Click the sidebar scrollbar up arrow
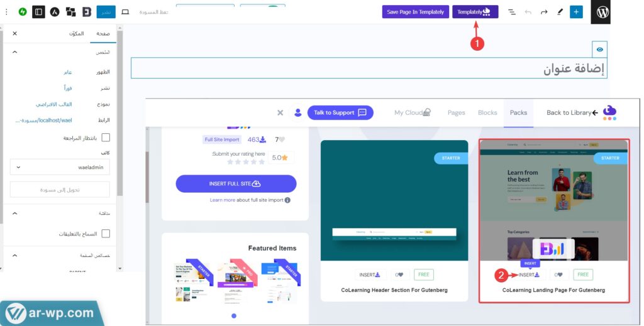Image resolution: width=644 pixels, height=326 pixels. pos(119,28)
